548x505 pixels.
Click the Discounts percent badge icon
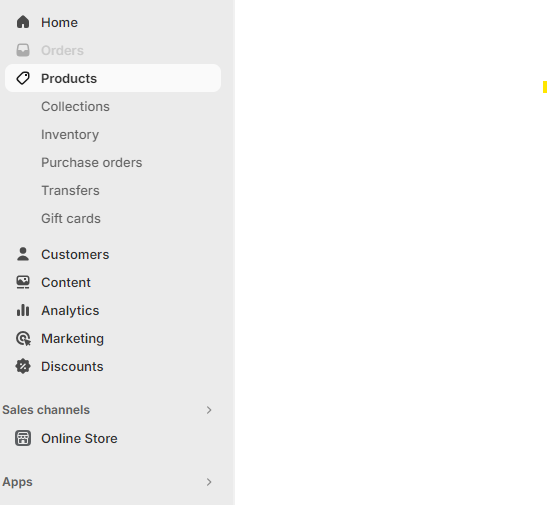pyautogui.click(x=23, y=366)
